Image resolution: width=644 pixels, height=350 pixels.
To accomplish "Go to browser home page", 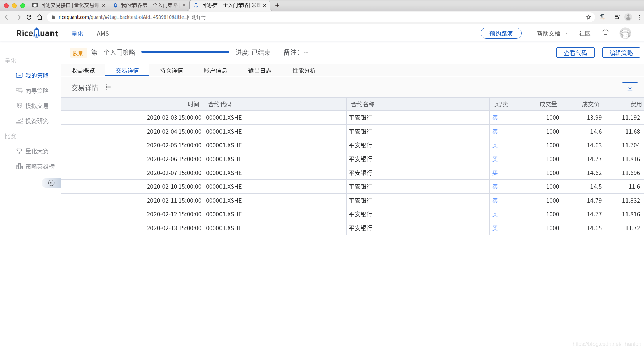I will (40, 17).
